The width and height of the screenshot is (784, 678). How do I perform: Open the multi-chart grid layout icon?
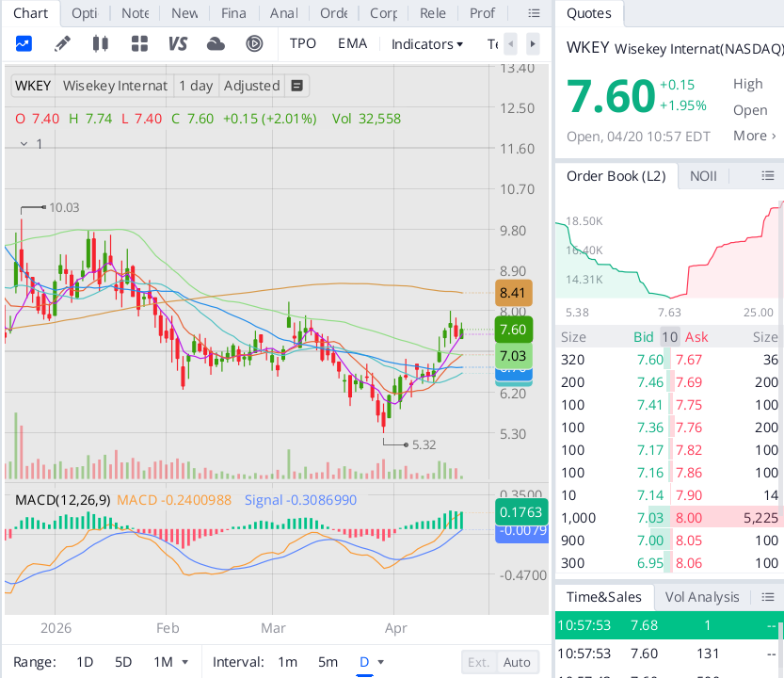(x=139, y=44)
